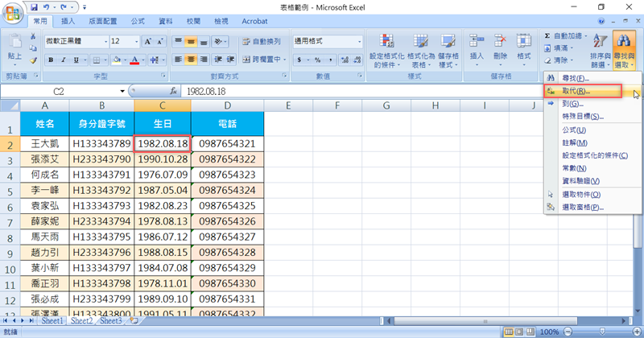
Task: Open the Sheet2 worksheet tab
Action: pyautogui.click(x=81, y=320)
